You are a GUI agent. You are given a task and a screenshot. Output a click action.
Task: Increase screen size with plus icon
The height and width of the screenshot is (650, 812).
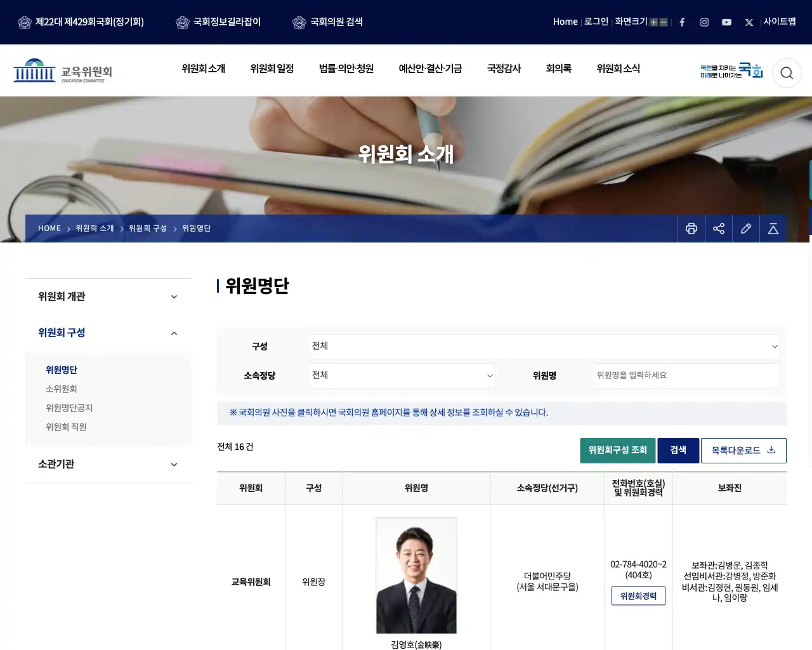pyautogui.click(x=653, y=22)
